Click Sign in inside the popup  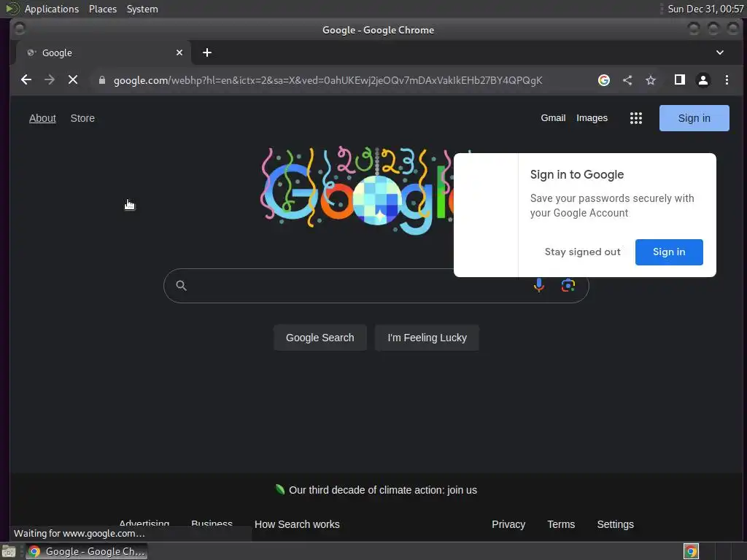669,252
